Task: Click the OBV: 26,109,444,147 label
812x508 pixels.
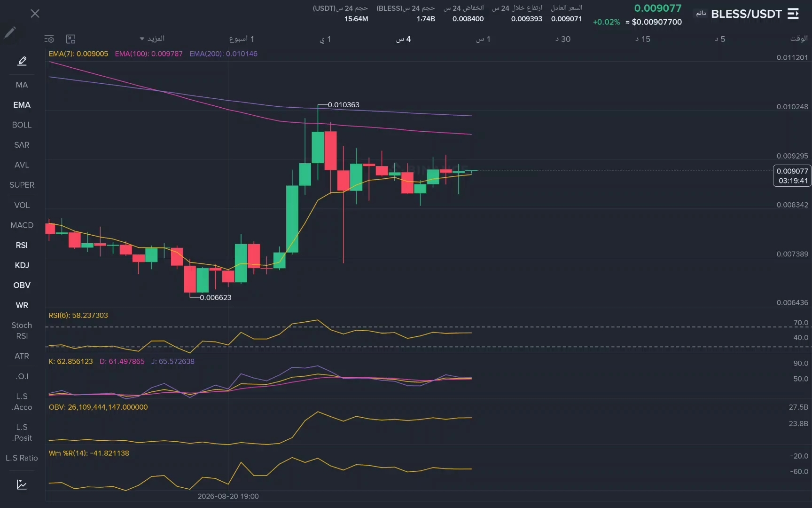Action: pos(98,407)
